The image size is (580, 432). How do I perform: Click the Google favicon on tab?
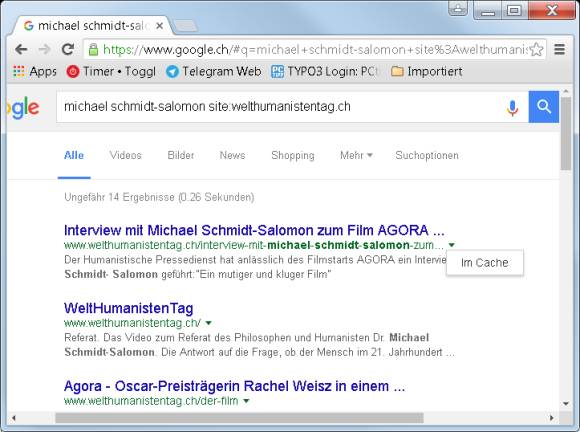tap(28, 26)
